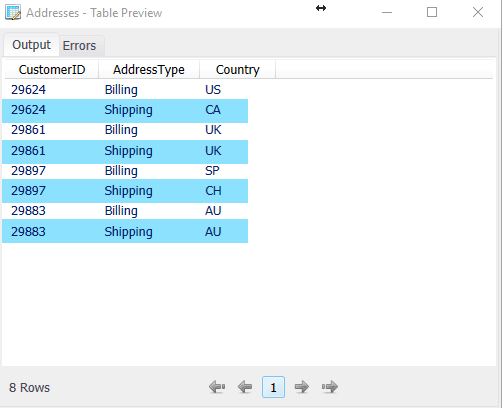Click the 8 Rows status label

(29, 388)
